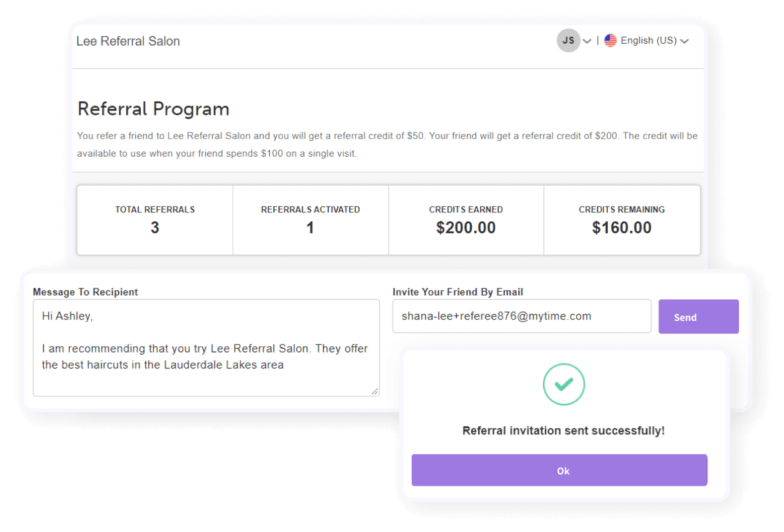Click the Referral invitation sent successfully text

pos(564,431)
